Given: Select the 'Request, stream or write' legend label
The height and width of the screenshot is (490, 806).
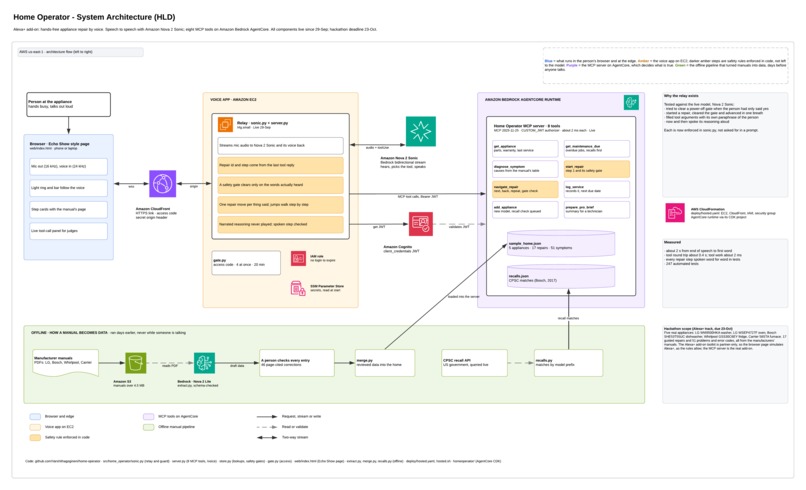Looking at the screenshot, I should (x=301, y=416).
